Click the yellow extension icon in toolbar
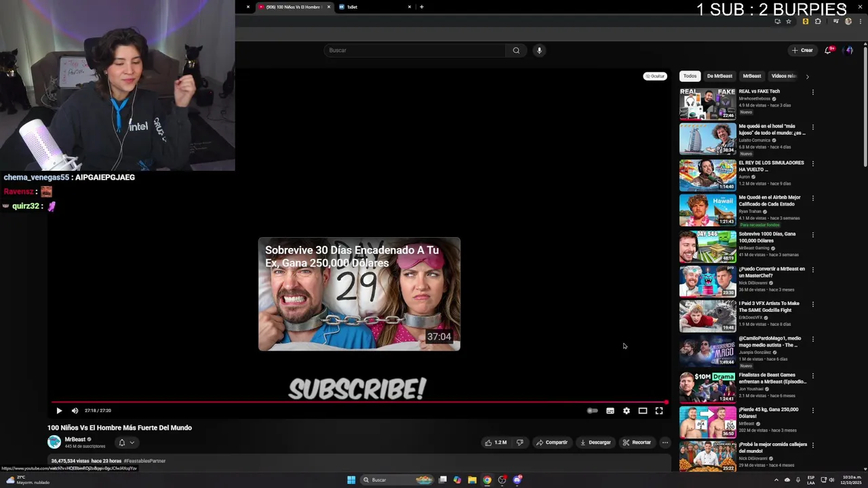The image size is (868, 488). 805,22
